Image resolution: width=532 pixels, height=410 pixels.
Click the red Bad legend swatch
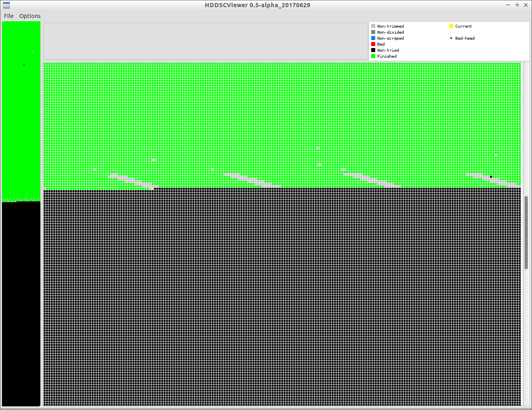pos(373,44)
